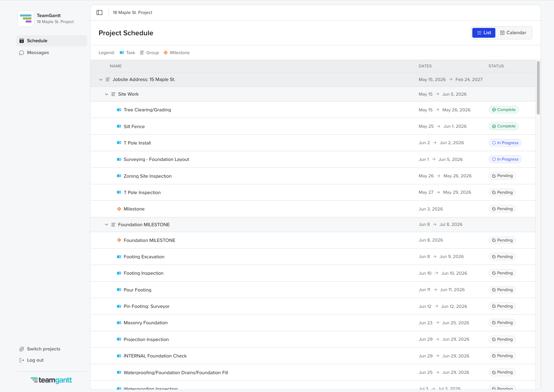Collapse the Jobsite Address: 15 Maple St. group

[x=101, y=80]
